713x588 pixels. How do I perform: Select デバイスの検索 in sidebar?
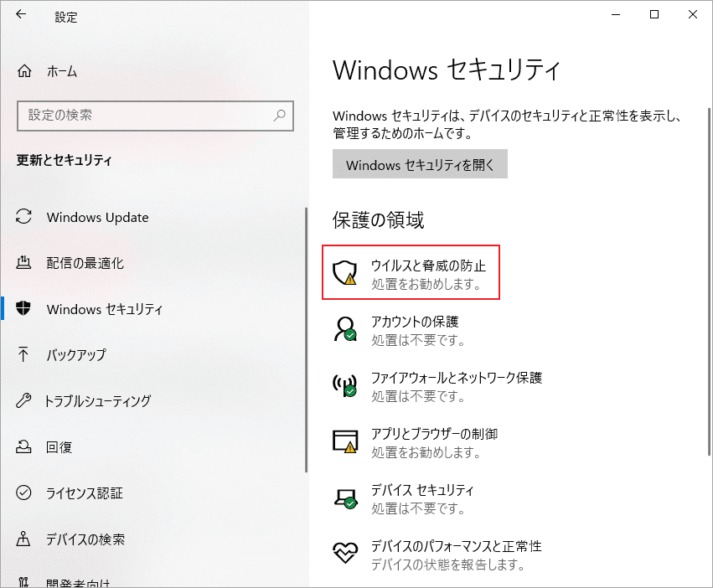(85, 539)
